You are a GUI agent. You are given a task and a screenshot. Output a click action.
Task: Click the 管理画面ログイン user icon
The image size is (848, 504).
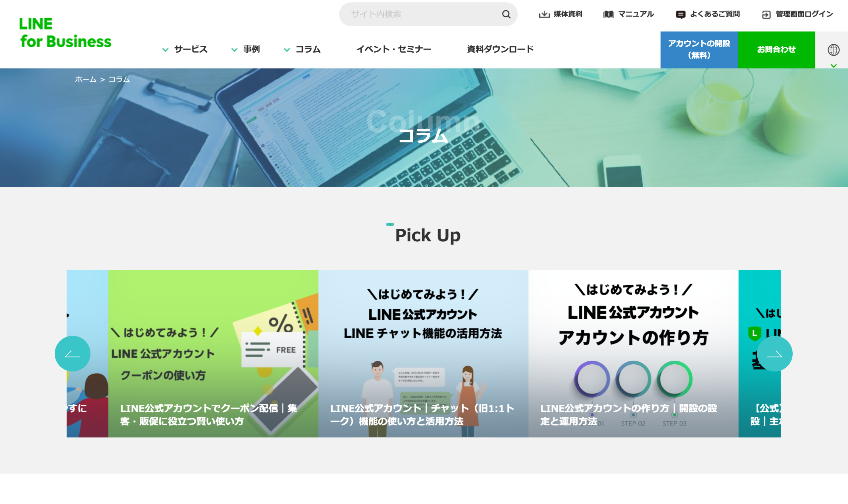coord(768,13)
